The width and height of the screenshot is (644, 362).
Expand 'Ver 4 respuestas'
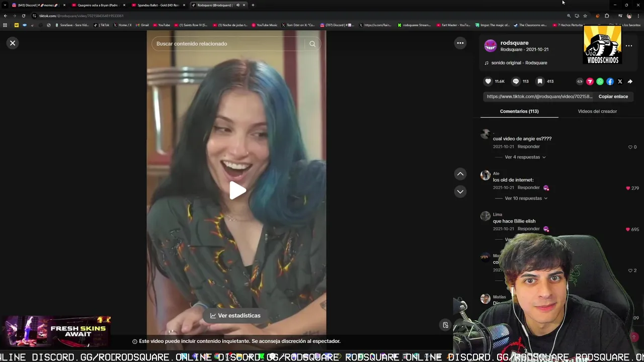[x=525, y=157]
